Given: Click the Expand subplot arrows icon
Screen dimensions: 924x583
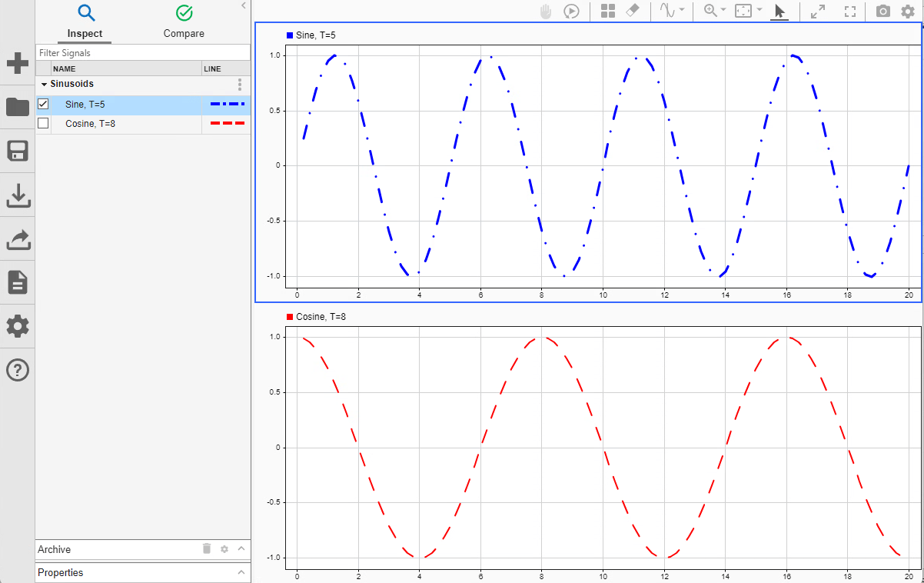Looking at the screenshot, I should (x=818, y=11).
